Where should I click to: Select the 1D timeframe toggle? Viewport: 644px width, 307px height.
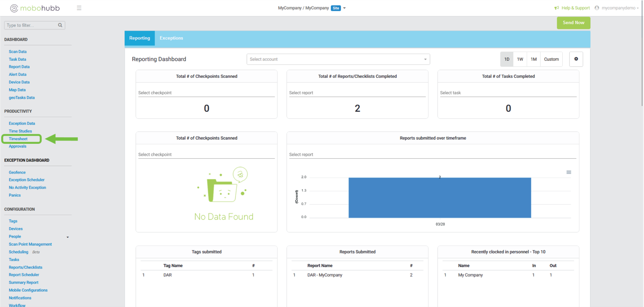[507, 59]
